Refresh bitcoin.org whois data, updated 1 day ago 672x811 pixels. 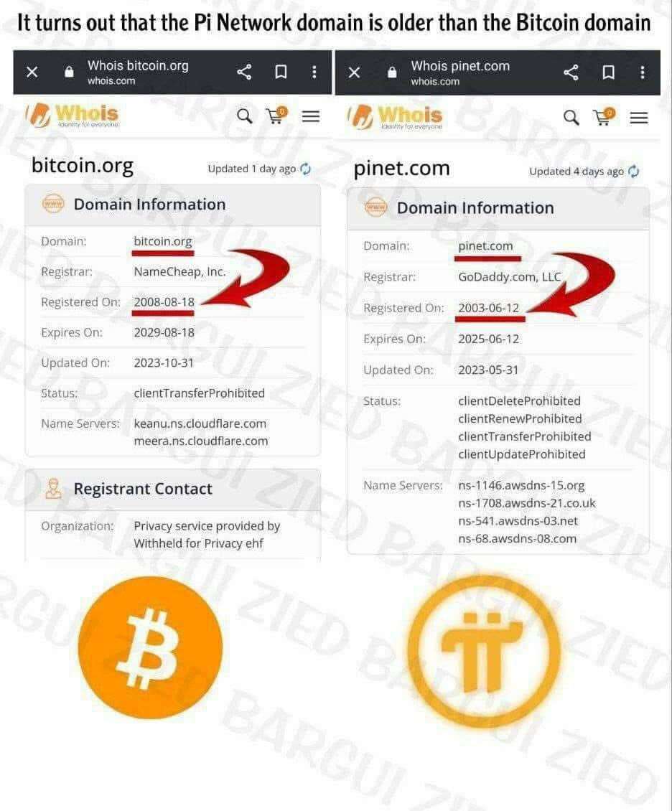click(306, 169)
